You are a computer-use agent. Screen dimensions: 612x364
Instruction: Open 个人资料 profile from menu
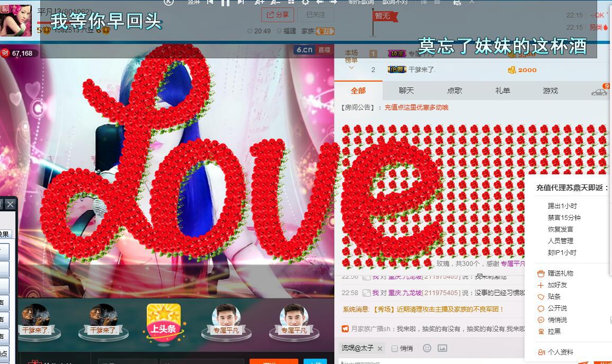(560, 352)
